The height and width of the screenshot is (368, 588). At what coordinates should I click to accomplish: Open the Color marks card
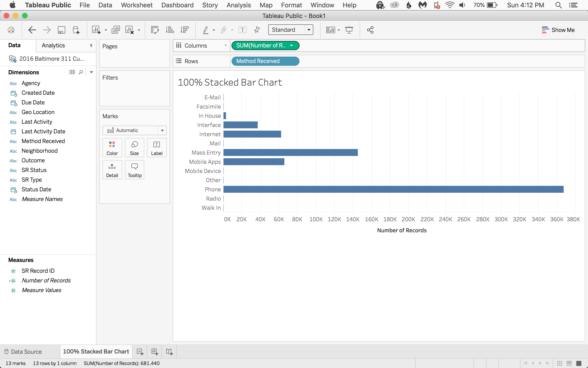112,148
